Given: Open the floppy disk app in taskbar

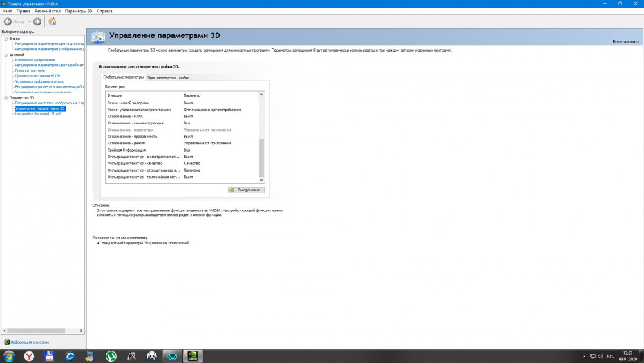Looking at the screenshot, I should point(50,356).
